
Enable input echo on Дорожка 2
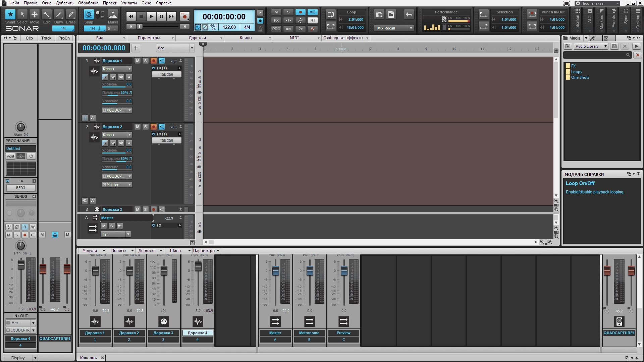162,127
